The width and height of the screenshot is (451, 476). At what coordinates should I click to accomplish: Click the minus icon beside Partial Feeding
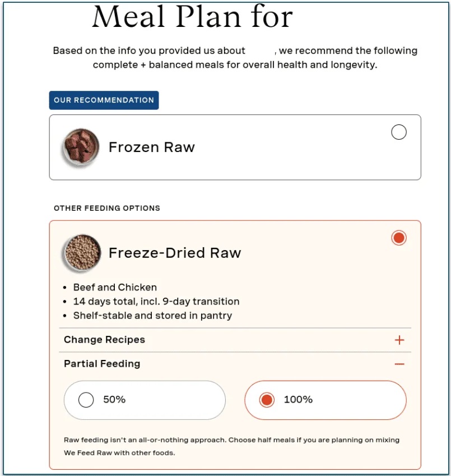click(400, 364)
